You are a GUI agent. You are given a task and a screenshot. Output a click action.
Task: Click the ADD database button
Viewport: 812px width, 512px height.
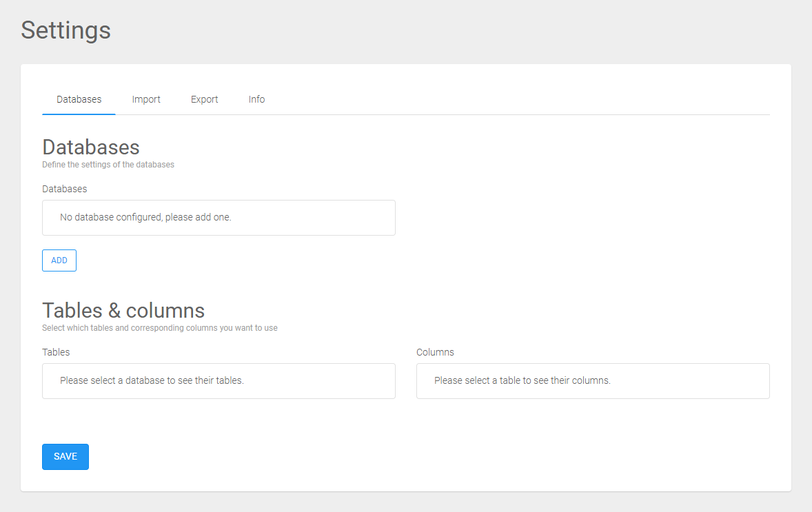(59, 260)
